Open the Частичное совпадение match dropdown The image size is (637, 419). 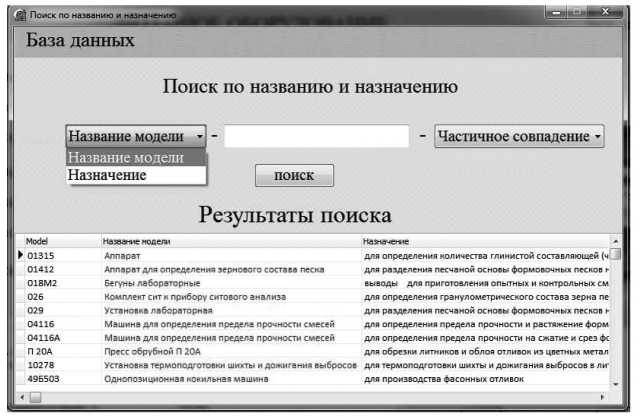519,136
